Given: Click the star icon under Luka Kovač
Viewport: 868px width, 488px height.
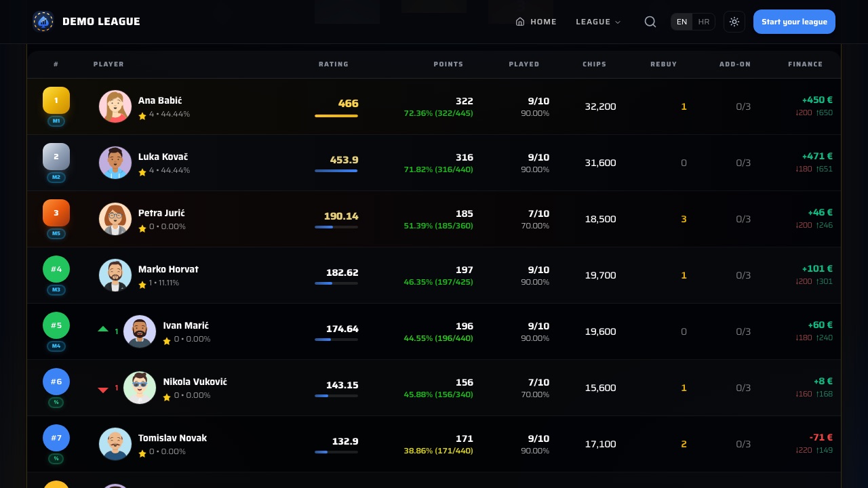Looking at the screenshot, I should (x=142, y=172).
